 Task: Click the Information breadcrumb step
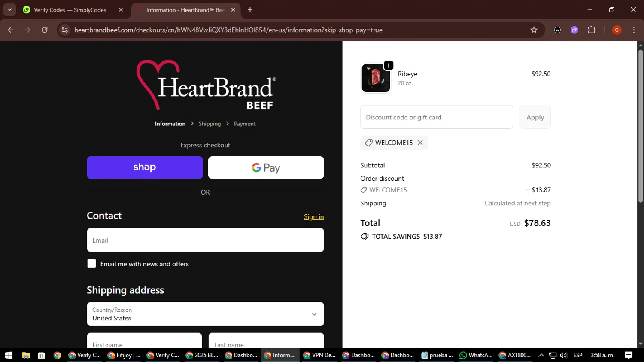pos(170,124)
